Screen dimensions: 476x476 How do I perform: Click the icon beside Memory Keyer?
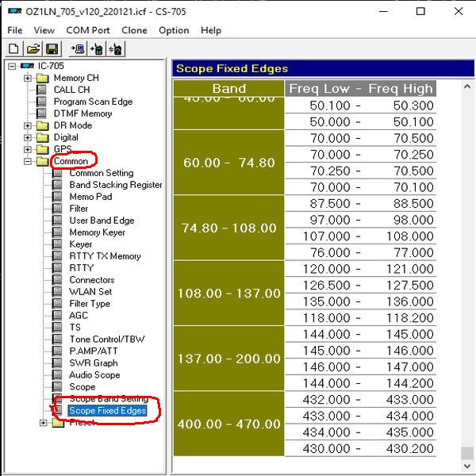click(x=57, y=232)
